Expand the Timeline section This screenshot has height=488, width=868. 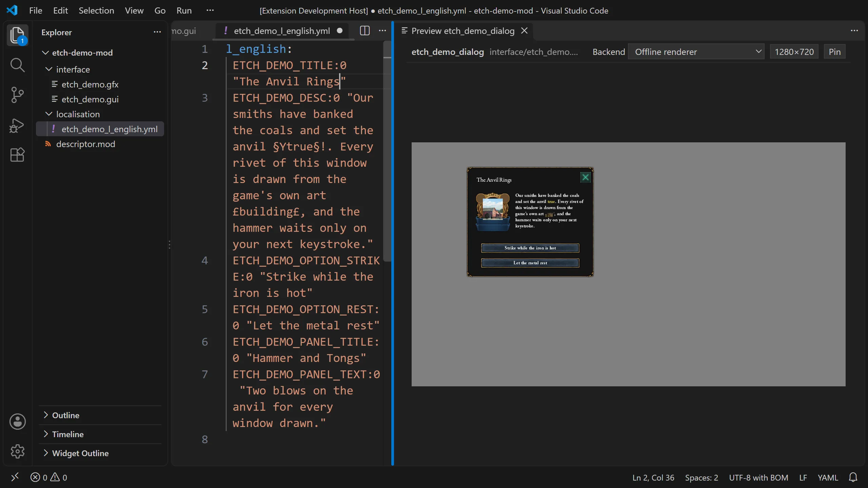pos(100,434)
